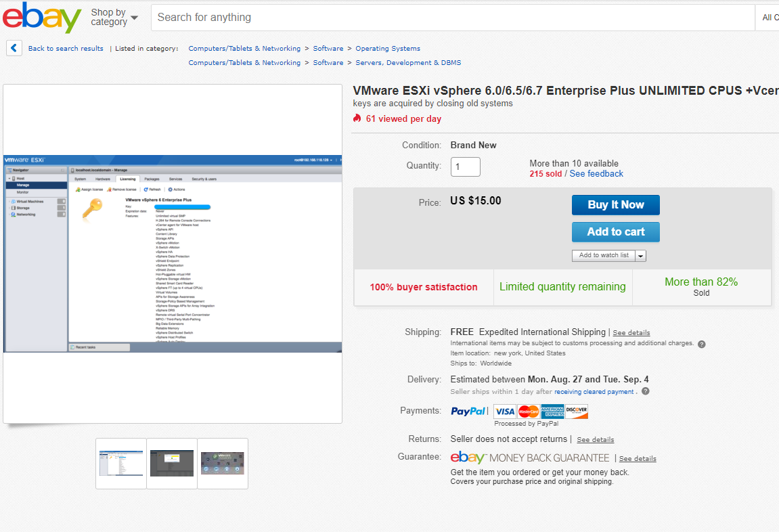Click the Buy It Now button
The image size is (779, 532).
click(615, 204)
